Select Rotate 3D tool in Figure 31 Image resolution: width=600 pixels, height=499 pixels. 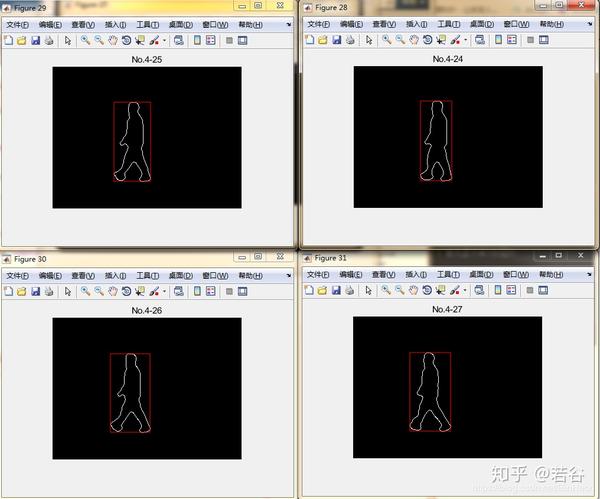(x=427, y=290)
